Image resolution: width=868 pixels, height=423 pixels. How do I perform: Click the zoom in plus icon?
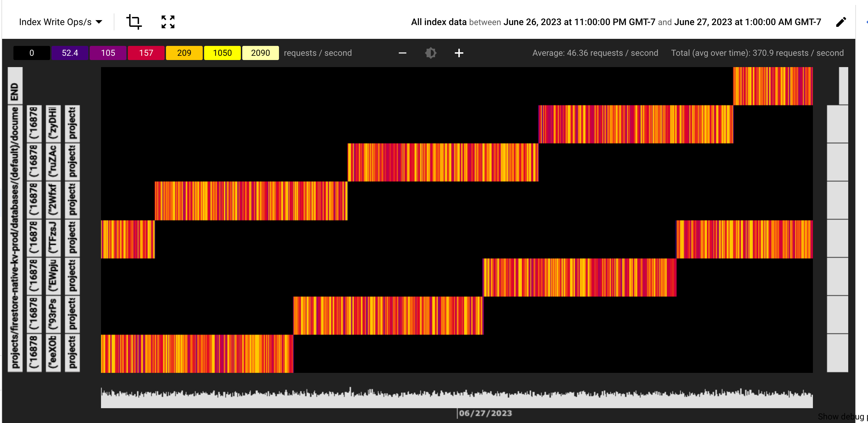(459, 53)
